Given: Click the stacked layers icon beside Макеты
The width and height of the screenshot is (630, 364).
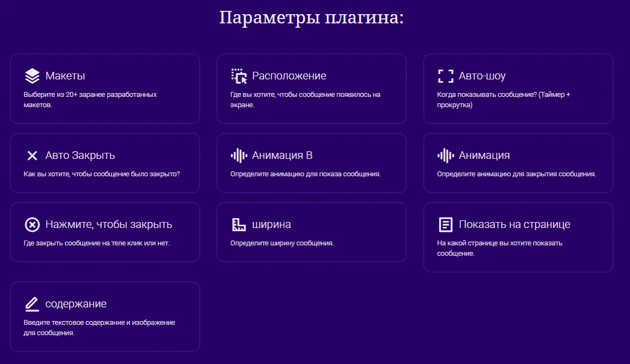Looking at the screenshot, I should click(32, 76).
